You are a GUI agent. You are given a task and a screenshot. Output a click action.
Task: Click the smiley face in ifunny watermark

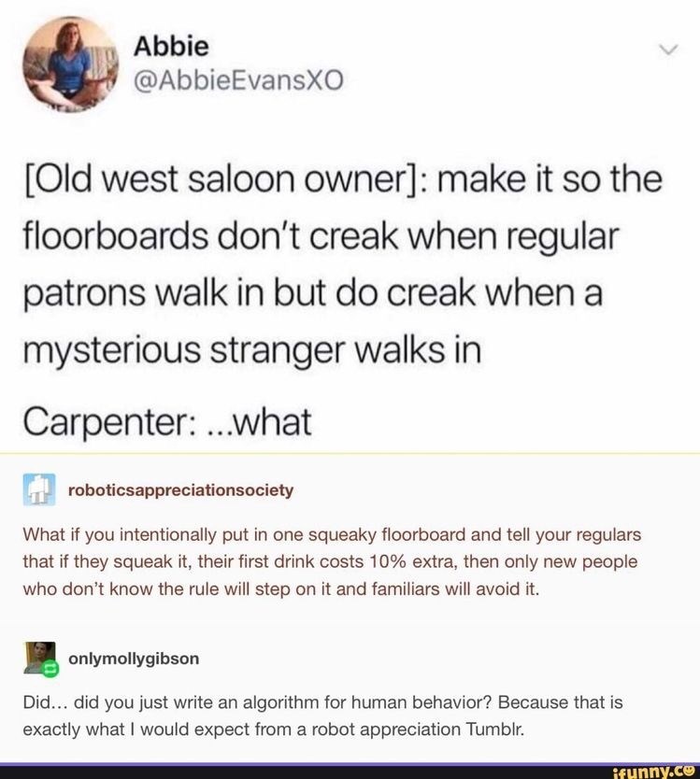tap(689, 771)
